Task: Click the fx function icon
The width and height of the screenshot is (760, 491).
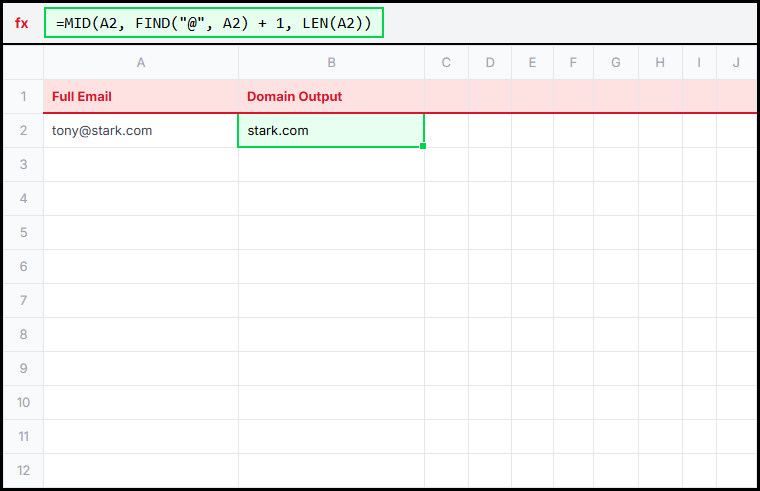Action: [22, 23]
